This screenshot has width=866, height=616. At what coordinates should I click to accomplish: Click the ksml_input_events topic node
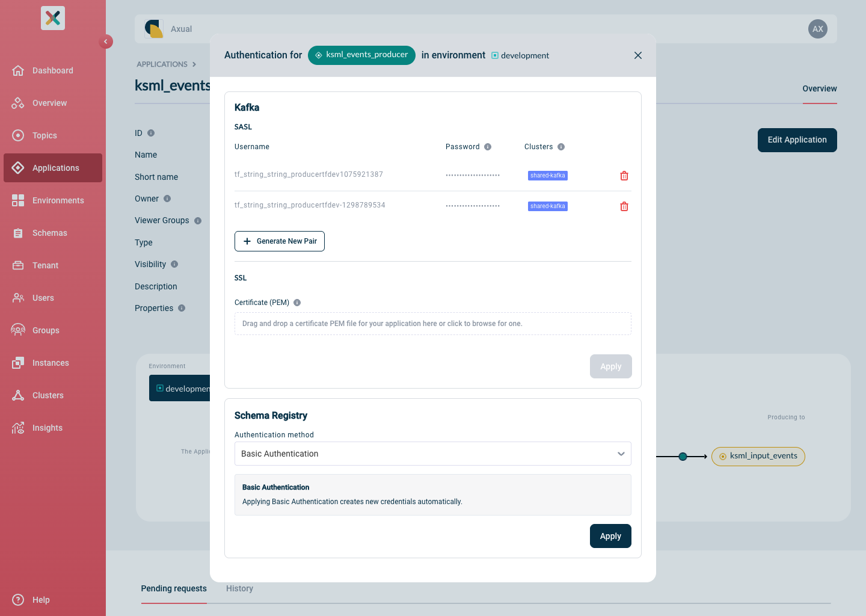pyautogui.click(x=758, y=457)
